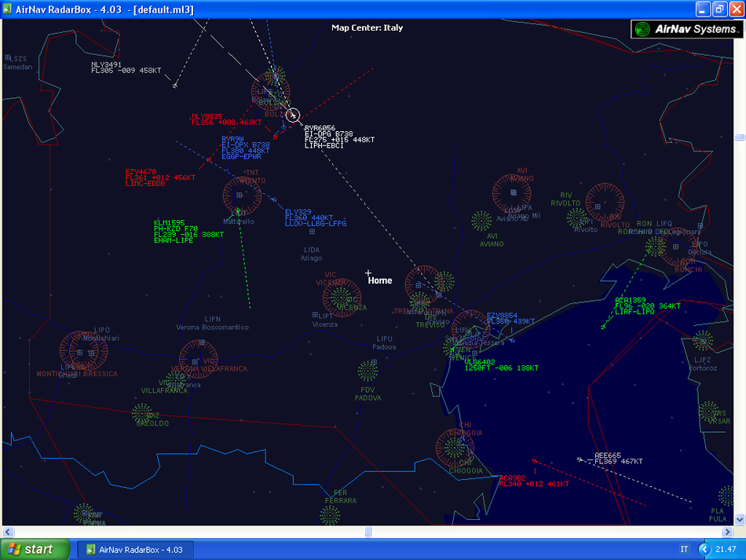Viewport: 746px width, 560px height.
Task: Expand hidden tray icons with the arrow
Action: pyautogui.click(x=704, y=550)
